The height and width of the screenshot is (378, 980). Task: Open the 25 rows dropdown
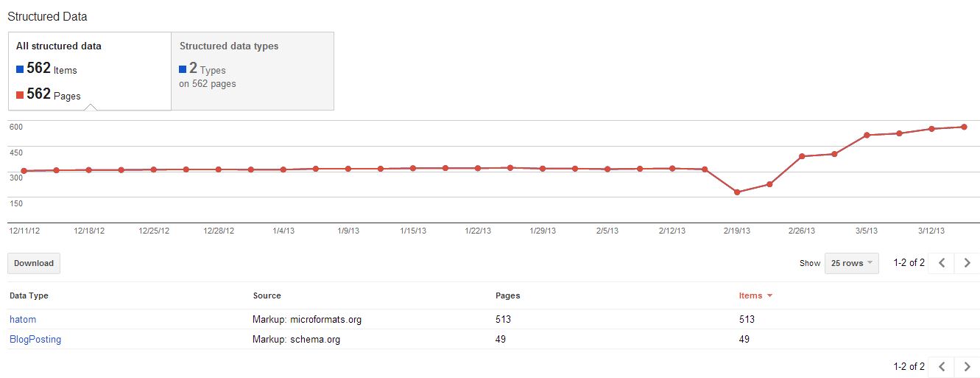point(851,263)
